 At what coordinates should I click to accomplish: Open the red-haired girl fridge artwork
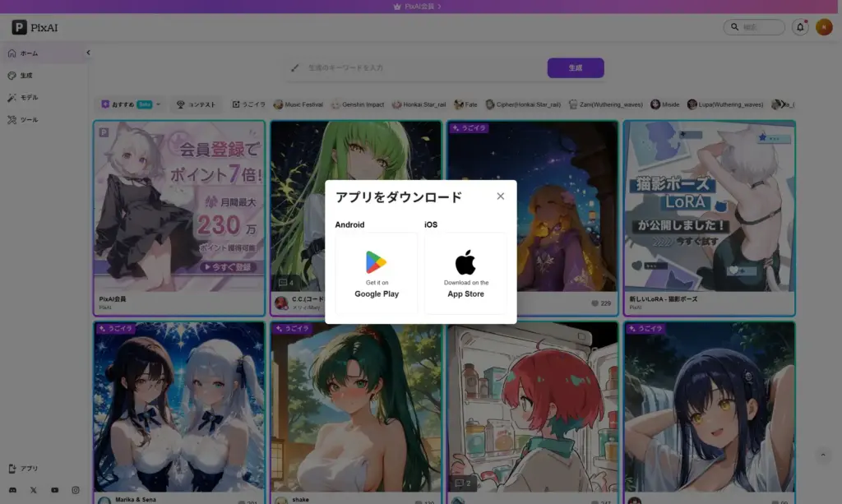point(532,407)
